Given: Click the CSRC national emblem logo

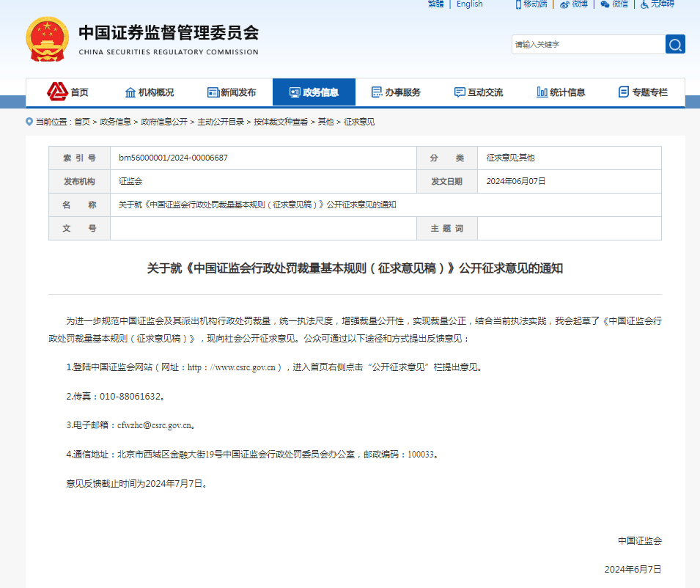Looking at the screenshot, I should tap(48, 40).
